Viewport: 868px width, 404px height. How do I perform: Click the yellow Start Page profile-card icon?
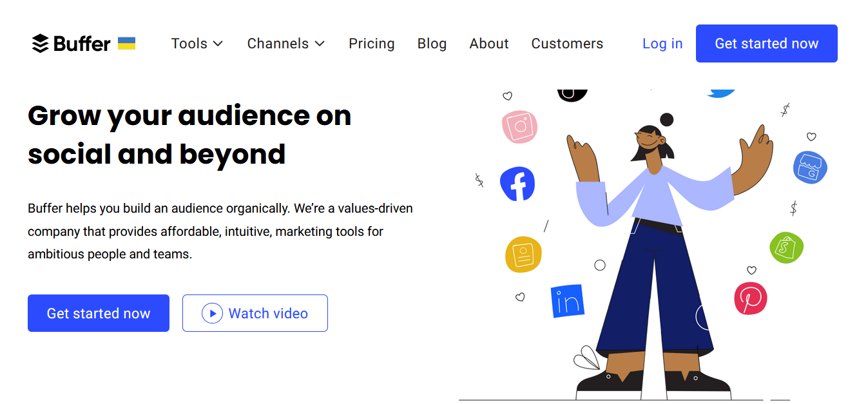tap(523, 254)
